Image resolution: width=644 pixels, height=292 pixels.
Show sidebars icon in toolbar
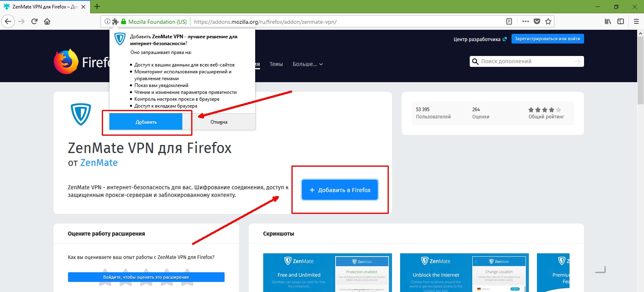click(621, 21)
